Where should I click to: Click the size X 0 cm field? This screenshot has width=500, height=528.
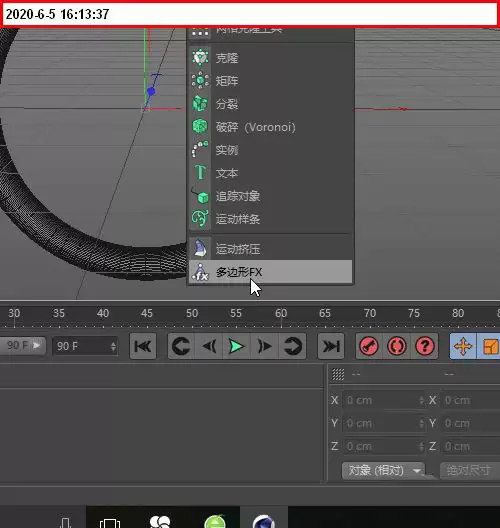pos(471,400)
